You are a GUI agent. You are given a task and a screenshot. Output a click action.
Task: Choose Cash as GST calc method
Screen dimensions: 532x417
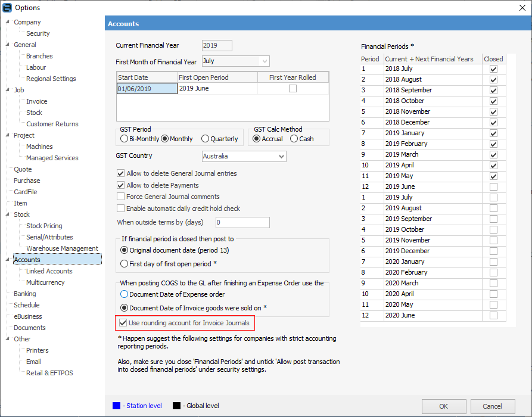[294, 139]
